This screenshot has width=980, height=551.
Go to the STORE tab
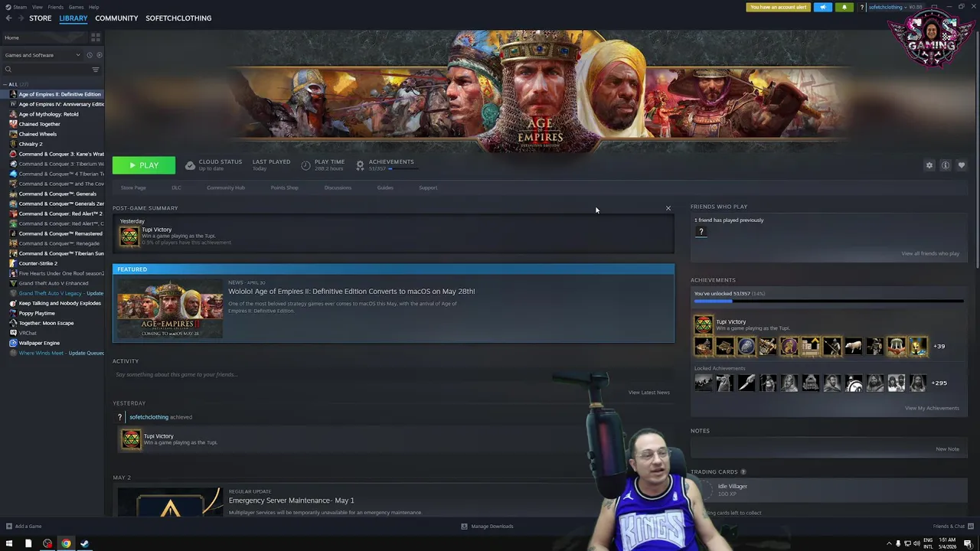(41, 18)
